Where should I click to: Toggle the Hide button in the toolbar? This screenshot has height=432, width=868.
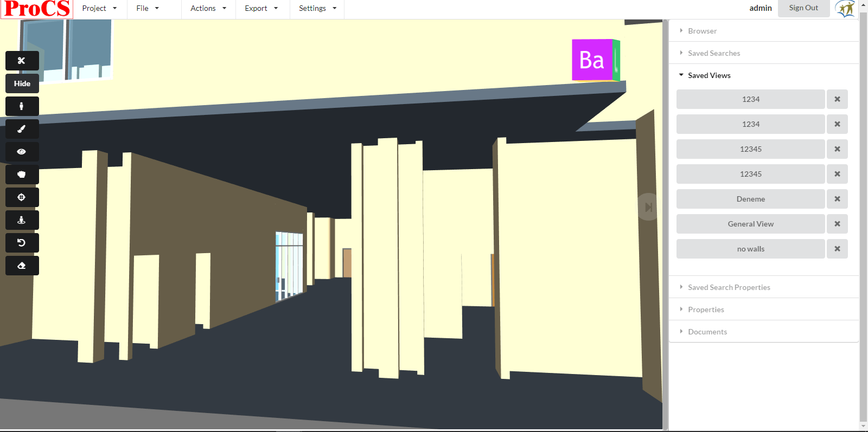pyautogui.click(x=22, y=83)
